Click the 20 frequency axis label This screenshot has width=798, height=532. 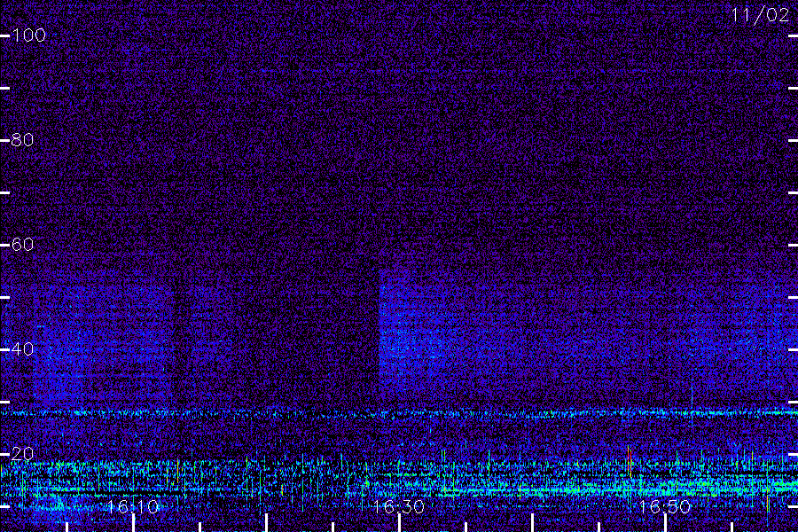click(22, 454)
